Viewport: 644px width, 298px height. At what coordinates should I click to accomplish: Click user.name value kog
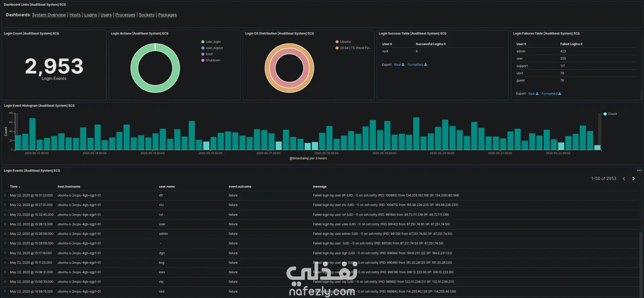tap(162, 263)
